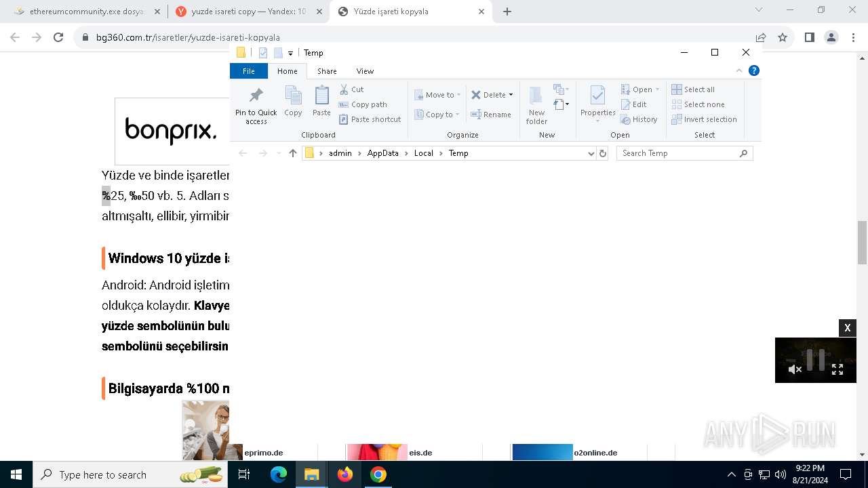Open the Recent locations dropdown arrow
Viewport: 868px width, 488px height.
(279, 153)
